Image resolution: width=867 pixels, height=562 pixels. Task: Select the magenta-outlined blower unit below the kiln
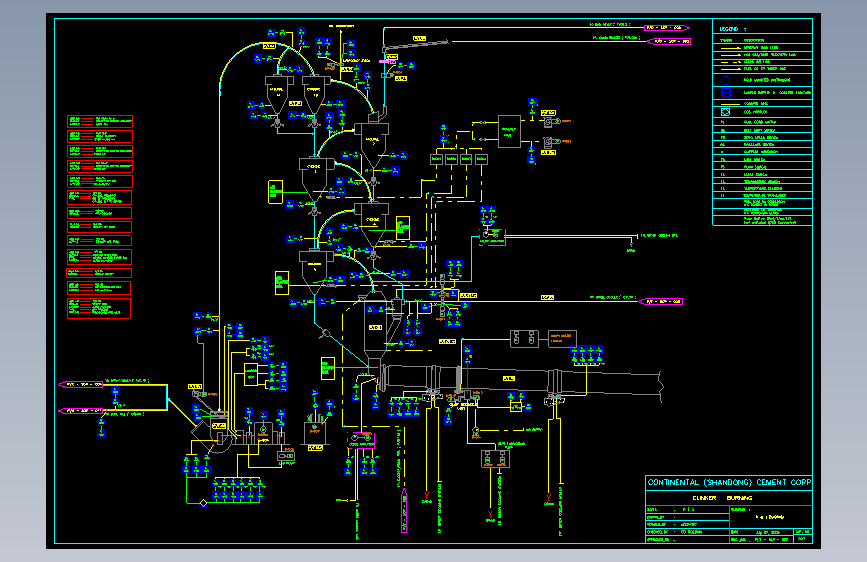[361, 440]
